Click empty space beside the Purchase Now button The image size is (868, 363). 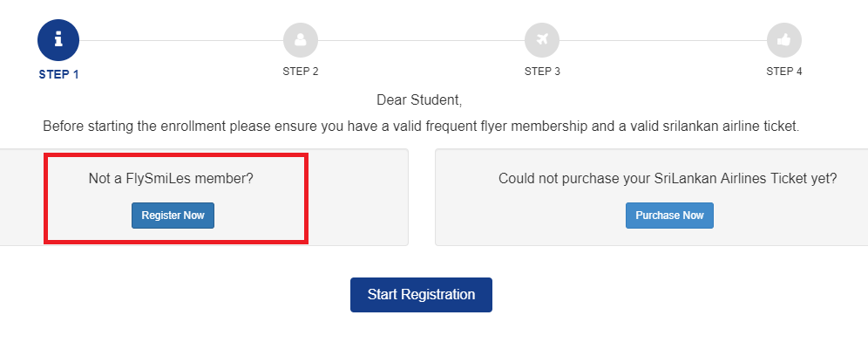tap(784, 216)
